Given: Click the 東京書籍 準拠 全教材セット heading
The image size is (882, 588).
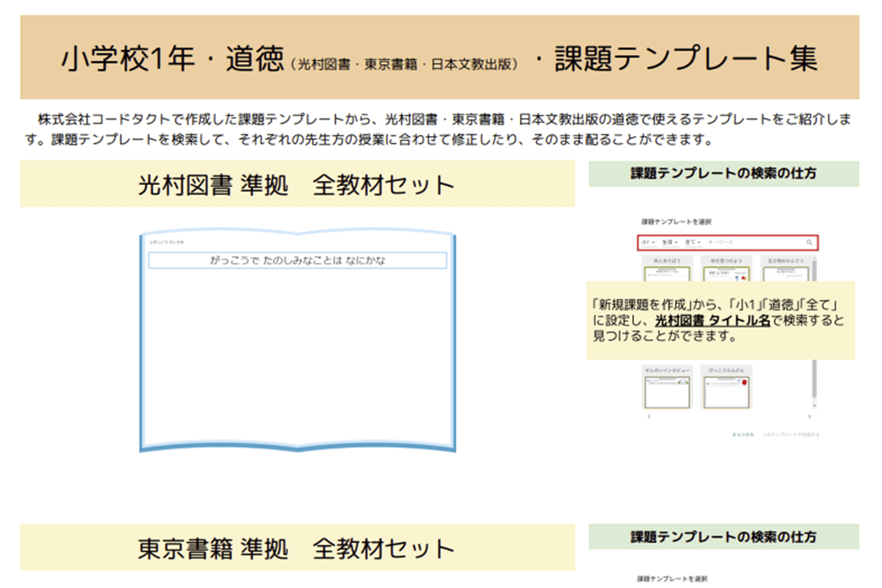Looking at the screenshot, I should 297,548.
